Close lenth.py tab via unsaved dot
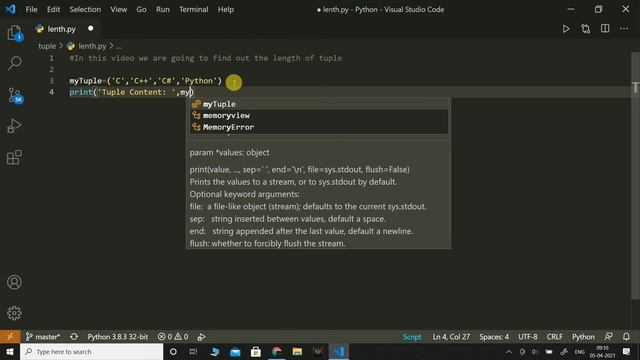 91,29
